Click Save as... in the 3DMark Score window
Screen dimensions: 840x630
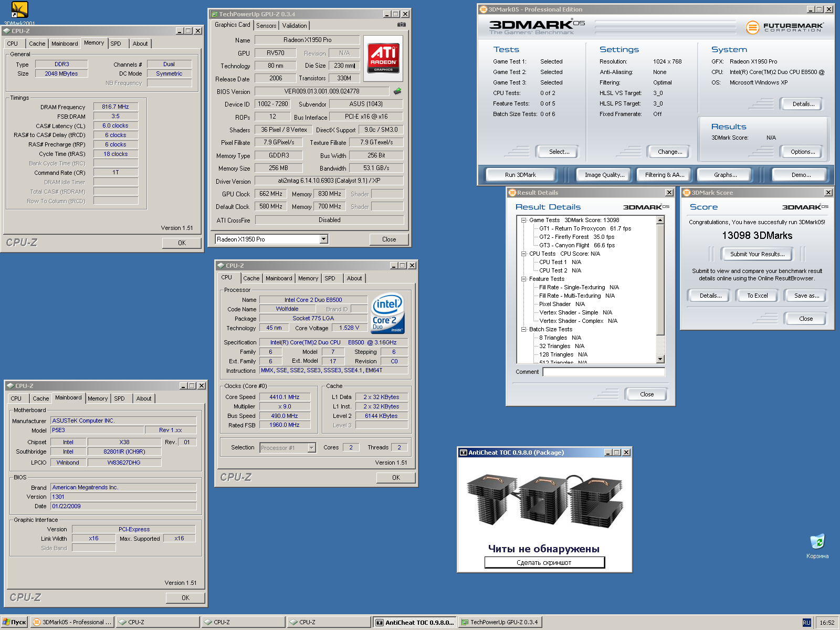(806, 296)
